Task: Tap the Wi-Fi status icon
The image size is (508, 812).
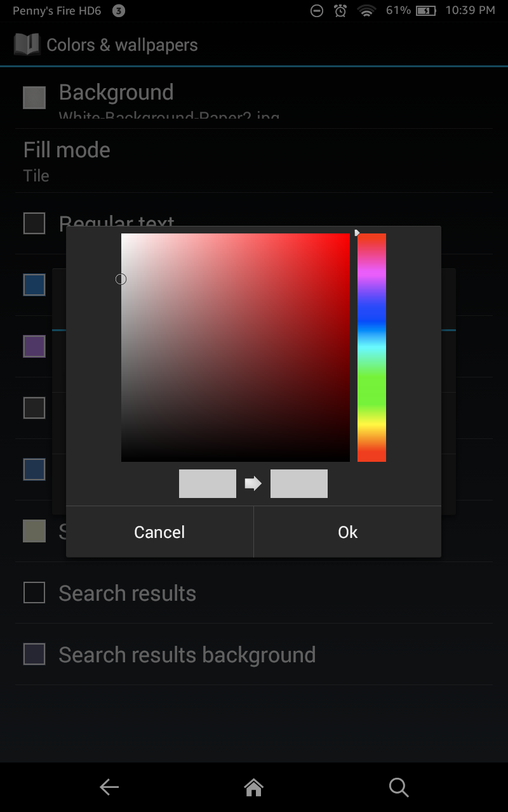Action: [x=366, y=11]
